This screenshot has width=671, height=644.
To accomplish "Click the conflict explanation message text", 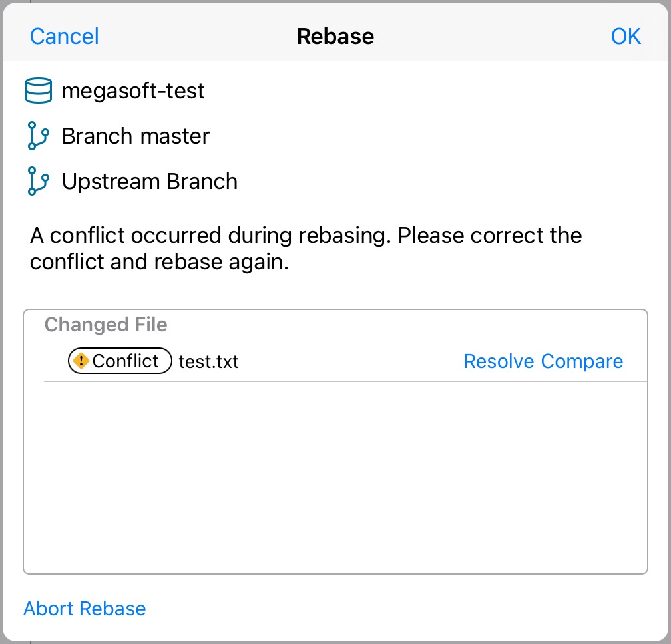I will (x=305, y=248).
